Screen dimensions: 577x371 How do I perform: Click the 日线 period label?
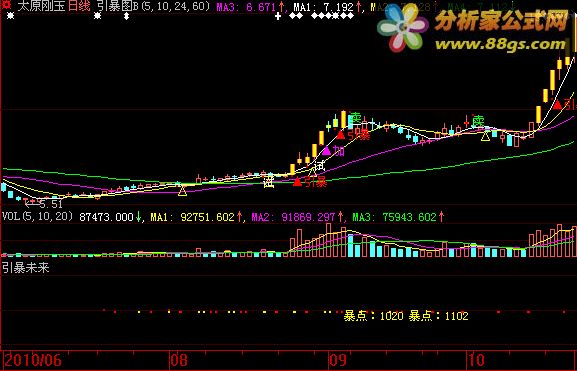point(79,6)
